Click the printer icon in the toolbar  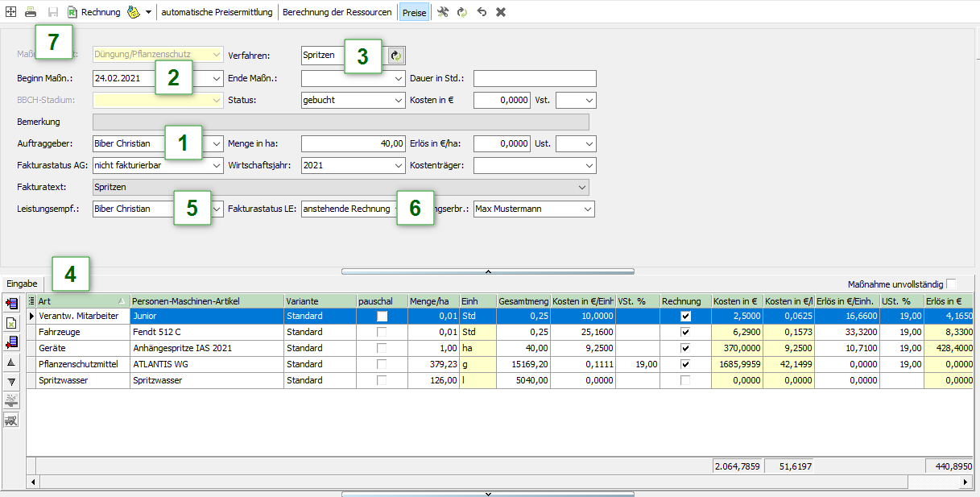31,12
